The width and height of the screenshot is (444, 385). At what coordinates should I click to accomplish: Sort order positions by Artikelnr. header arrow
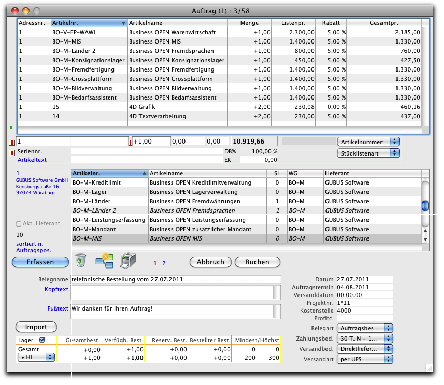pyautogui.click(x=123, y=23)
